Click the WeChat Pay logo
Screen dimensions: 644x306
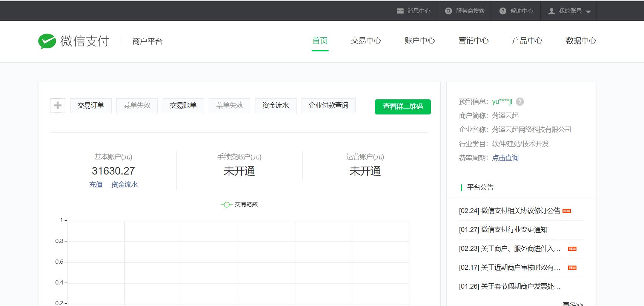point(74,41)
